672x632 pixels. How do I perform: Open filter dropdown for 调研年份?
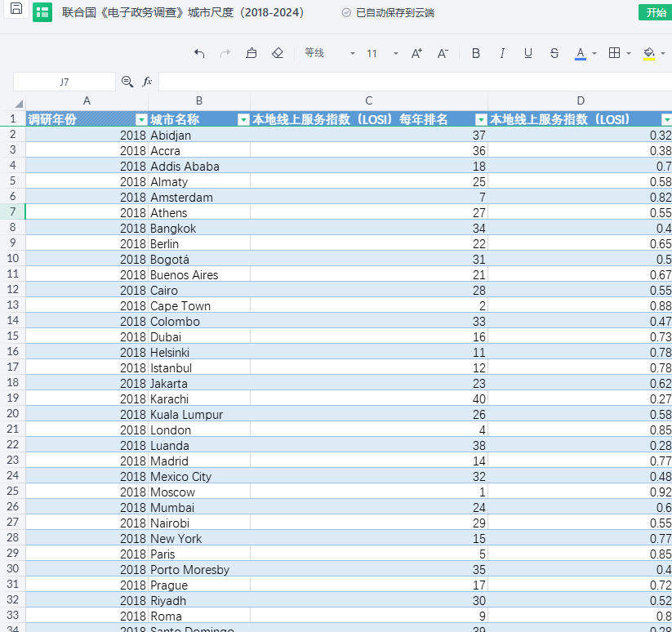(141, 119)
